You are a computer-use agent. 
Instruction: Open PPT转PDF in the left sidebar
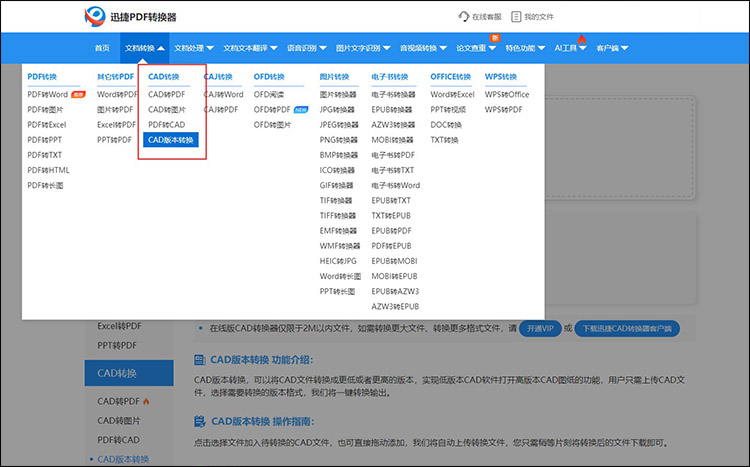pyautogui.click(x=117, y=345)
